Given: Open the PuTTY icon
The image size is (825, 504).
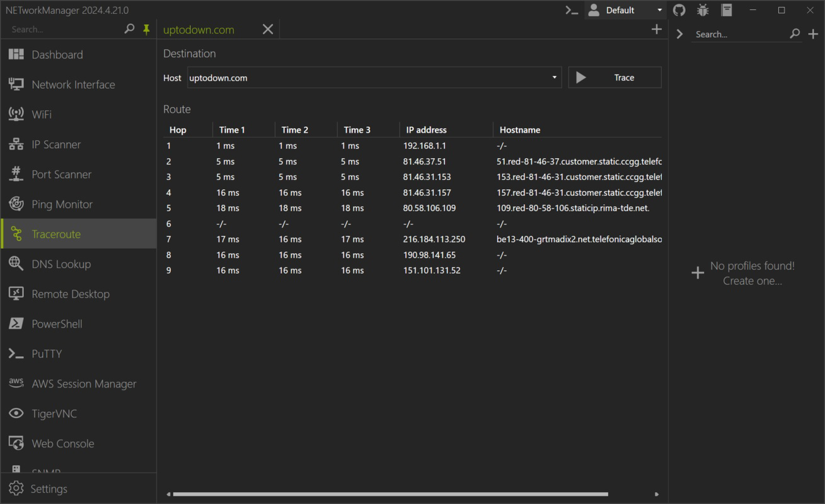Looking at the screenshot, I should click(16, 353).
